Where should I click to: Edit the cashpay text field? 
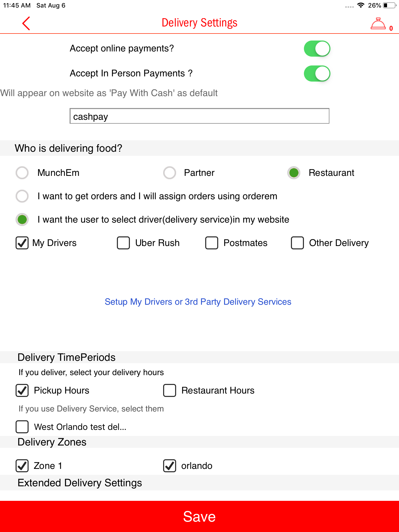pyautogui.click(x=199, y=116)
